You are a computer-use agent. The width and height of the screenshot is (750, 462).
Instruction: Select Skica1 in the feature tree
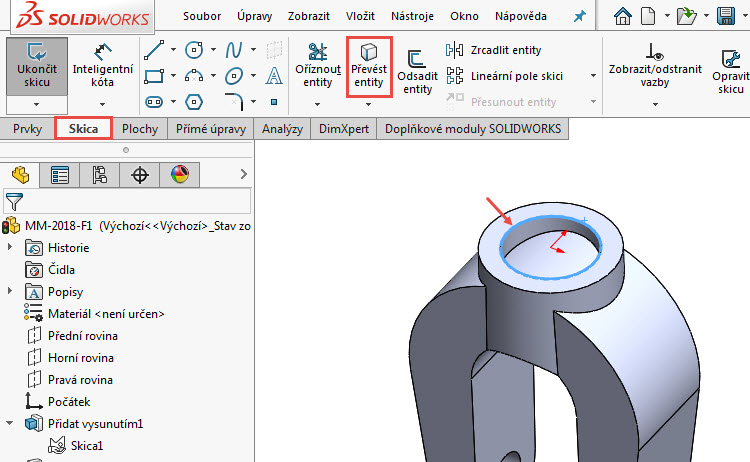pos(87,446)
